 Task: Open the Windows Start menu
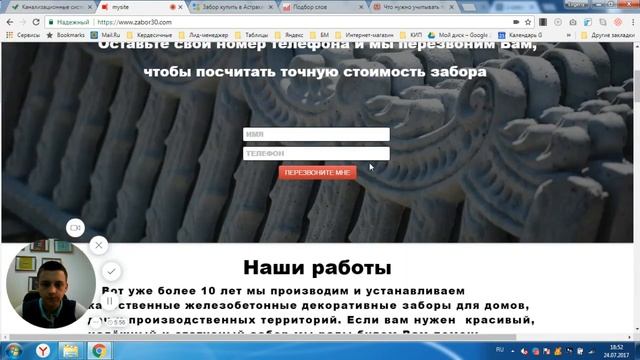click(x=13, y=351)
